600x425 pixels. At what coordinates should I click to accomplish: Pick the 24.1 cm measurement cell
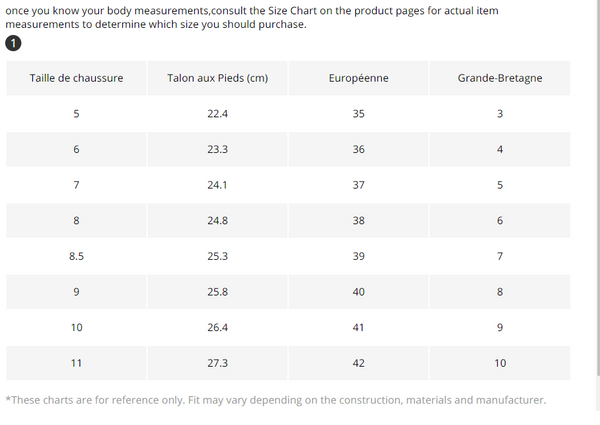218,185
